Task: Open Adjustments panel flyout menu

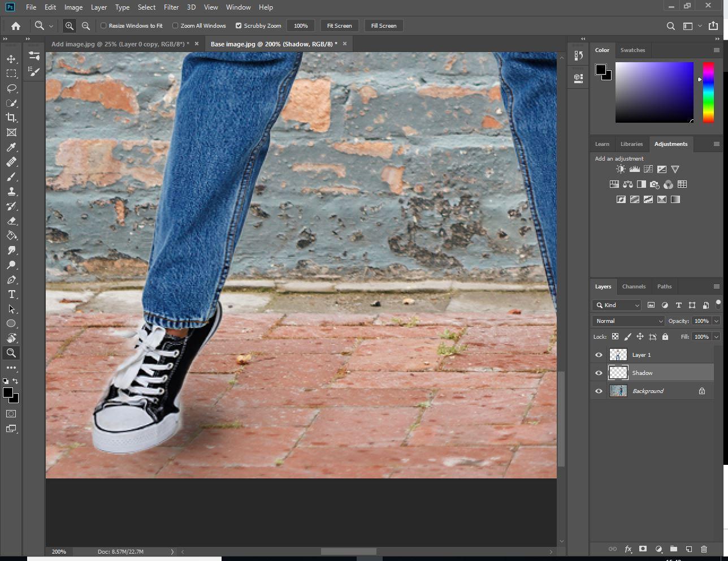Action: pos(716,144)
